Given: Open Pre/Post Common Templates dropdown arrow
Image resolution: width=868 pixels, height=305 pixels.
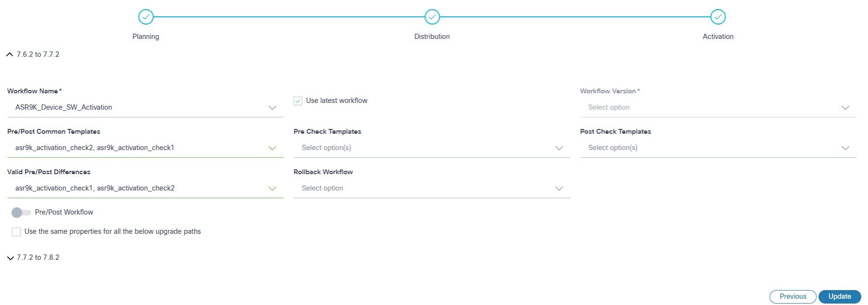Looking at the screenshot, I should click(x=272, y=148).
